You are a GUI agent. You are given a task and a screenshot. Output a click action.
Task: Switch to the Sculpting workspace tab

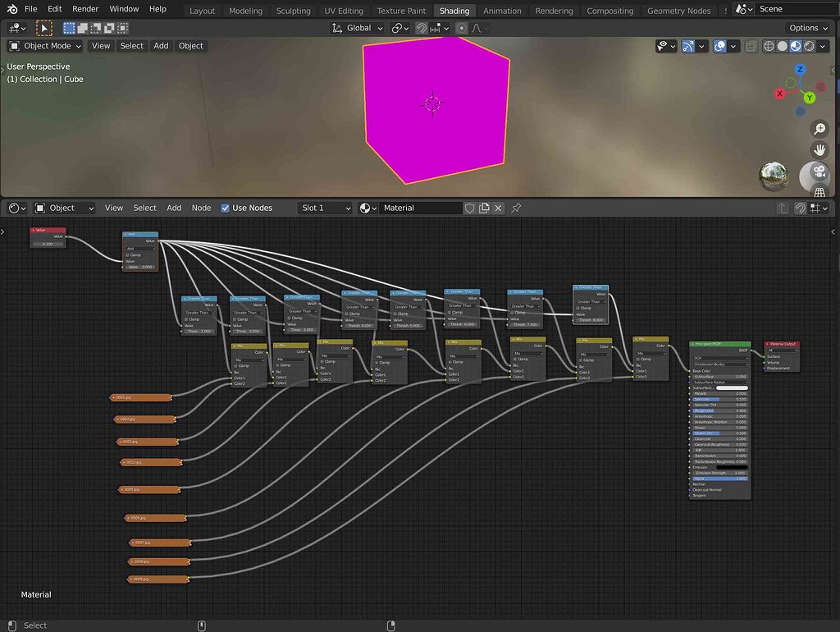coord(294,11)
